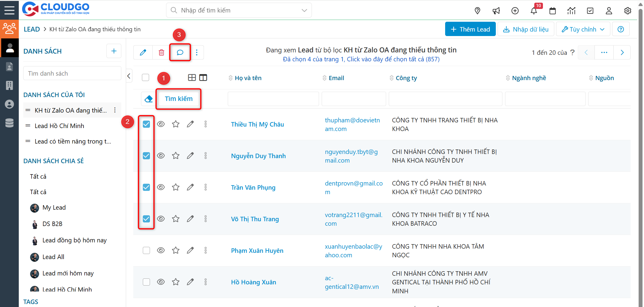
Task: Open the calendar icon in top bar
Action: point(552,11)
